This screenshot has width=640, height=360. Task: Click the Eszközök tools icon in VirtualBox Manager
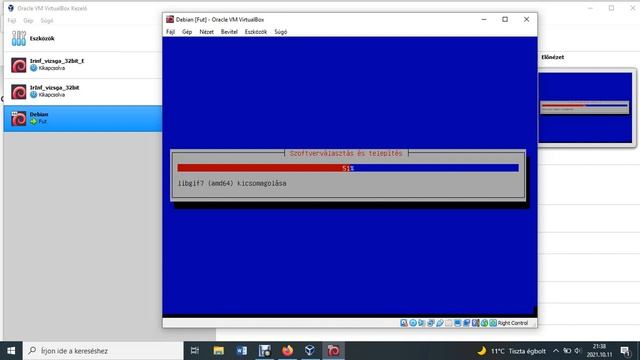pos(18,38)
